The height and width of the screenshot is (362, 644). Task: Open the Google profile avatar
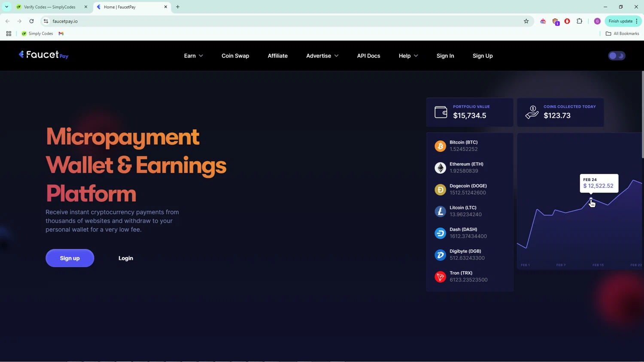597,21
